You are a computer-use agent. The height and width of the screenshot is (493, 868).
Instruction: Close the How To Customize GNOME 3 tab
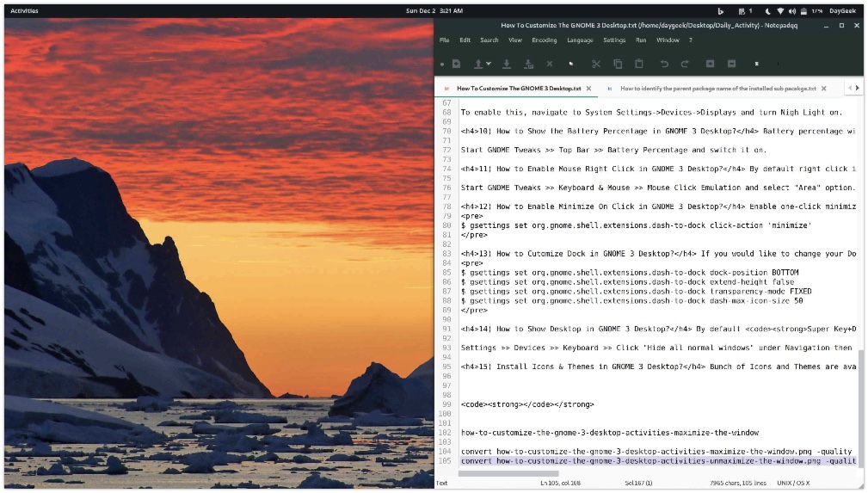pyautogui.click(x=589, y=89)
